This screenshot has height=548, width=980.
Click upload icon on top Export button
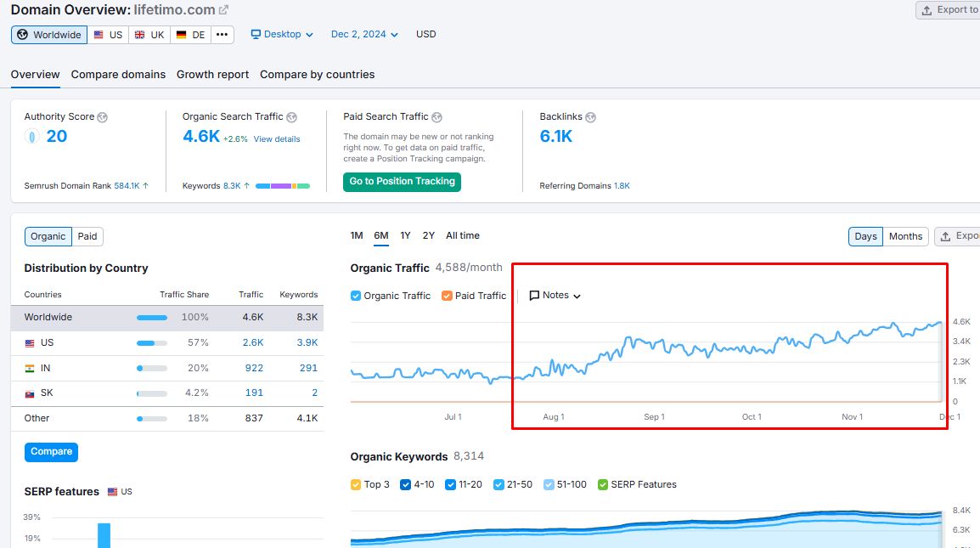coord(926,10)
